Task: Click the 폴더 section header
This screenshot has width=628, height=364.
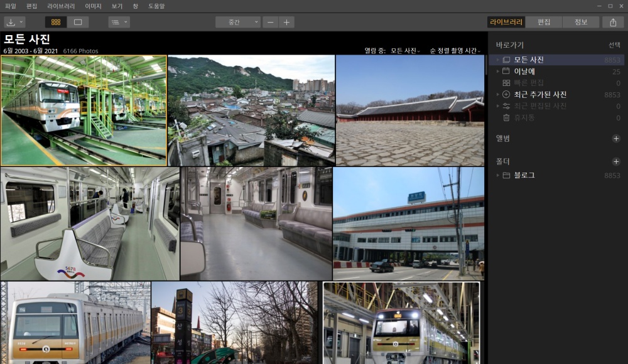Action: (x=503, y=162)
